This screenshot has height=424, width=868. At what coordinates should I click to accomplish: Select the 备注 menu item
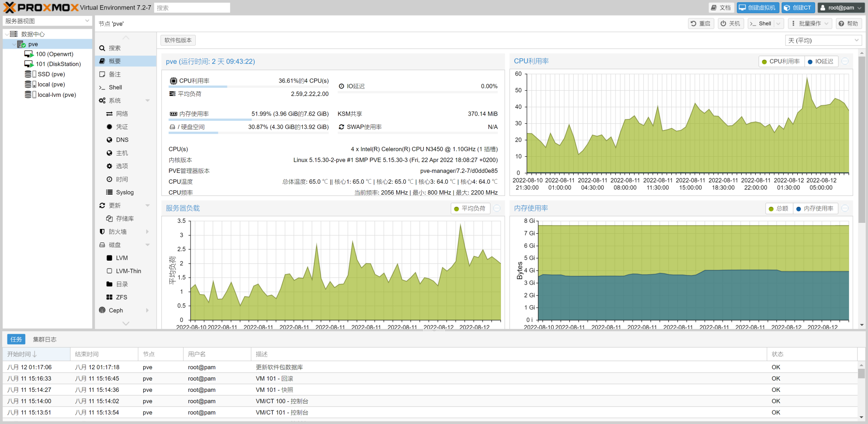pos(115,74)
